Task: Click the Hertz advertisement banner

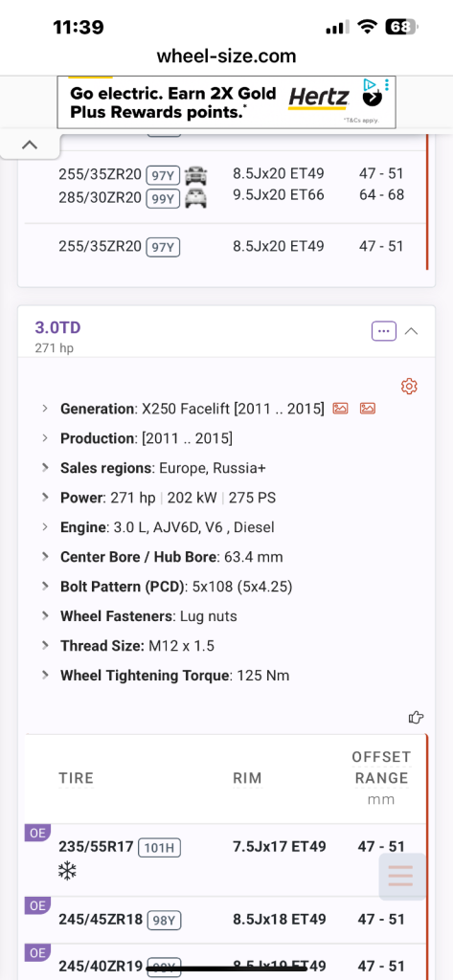Action: coord(226,101)
